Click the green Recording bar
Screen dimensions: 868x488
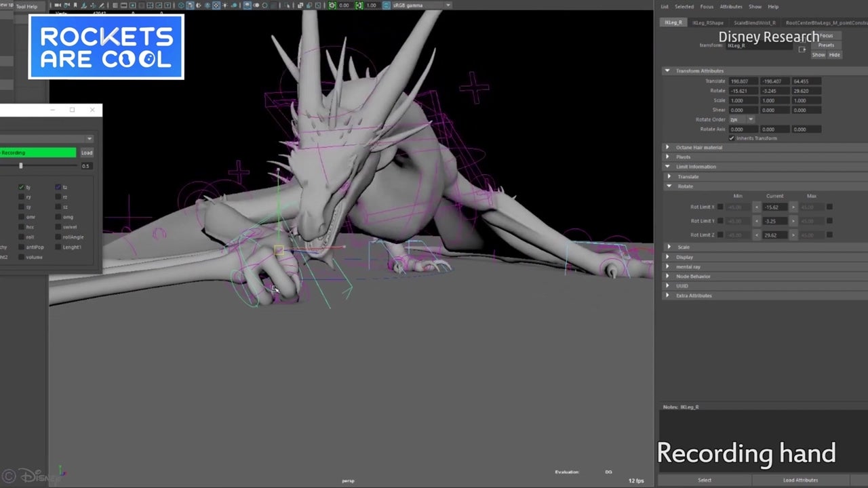tap(38, 152)
